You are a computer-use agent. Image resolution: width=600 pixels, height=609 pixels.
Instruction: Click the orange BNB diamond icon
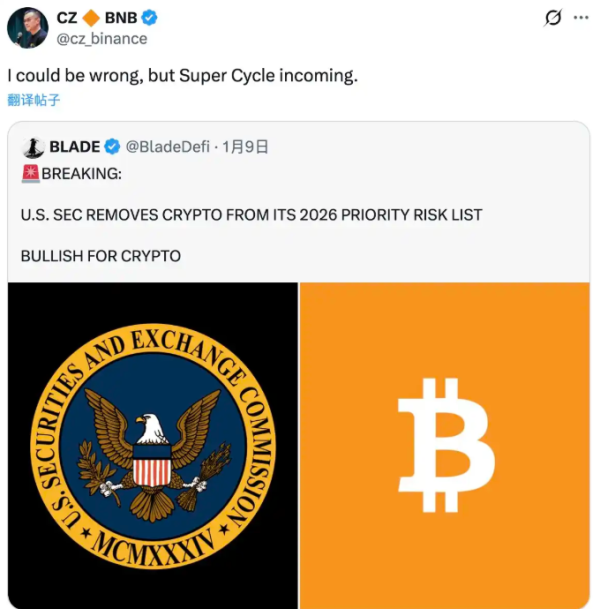[91, 18]
